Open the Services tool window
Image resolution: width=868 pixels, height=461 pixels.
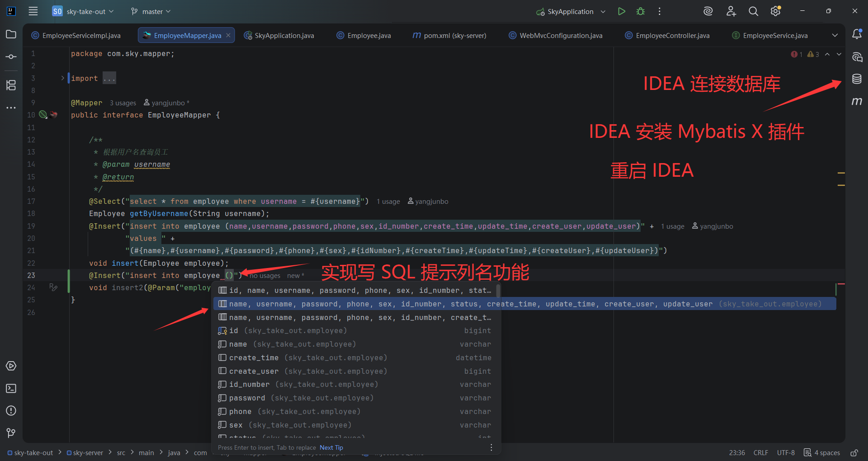11,366
